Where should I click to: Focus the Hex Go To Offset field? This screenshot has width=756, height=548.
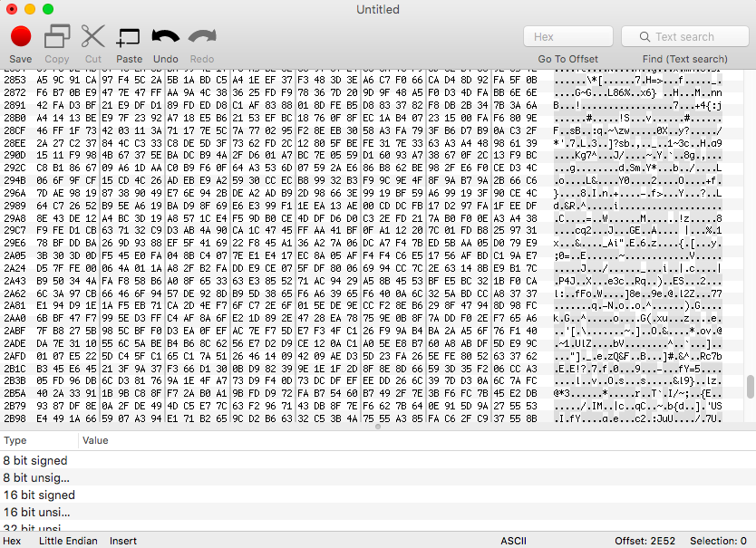(568, 36)
